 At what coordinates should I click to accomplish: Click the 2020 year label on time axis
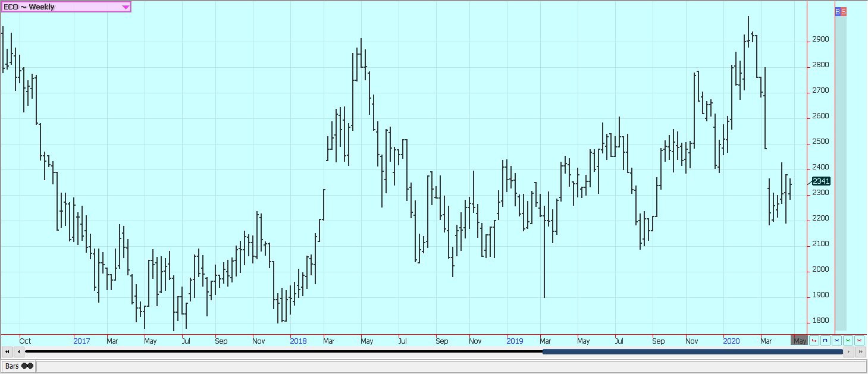coord(731,341)
